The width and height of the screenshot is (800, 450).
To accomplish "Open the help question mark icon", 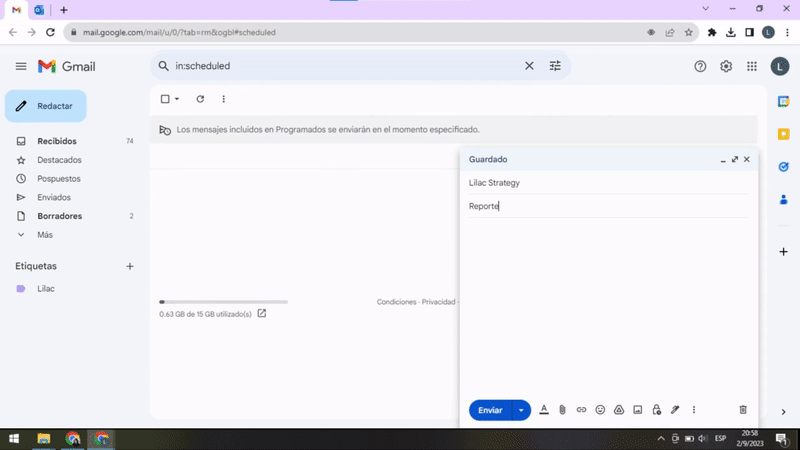I will (700, 66).
